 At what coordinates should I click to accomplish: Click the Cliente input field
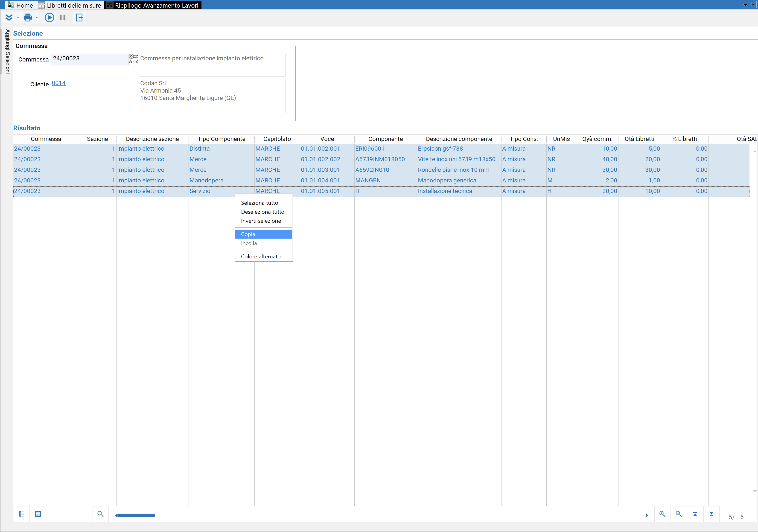tap(94, 84)
